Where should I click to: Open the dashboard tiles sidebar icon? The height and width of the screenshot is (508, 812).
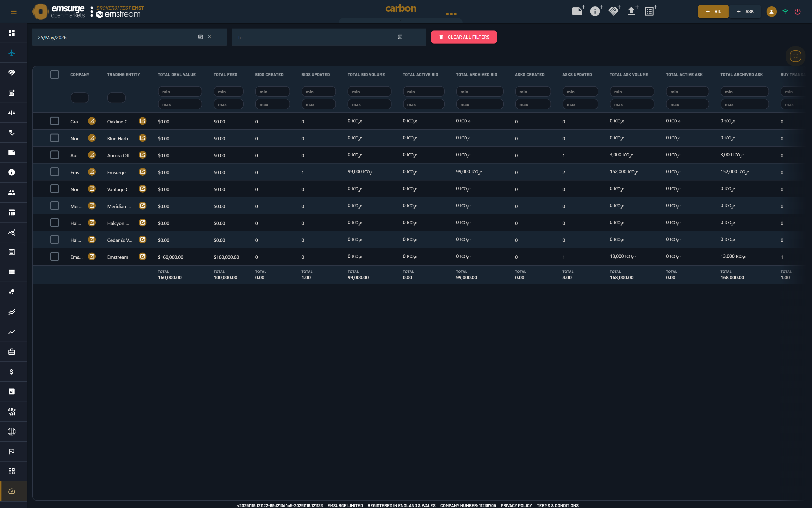click(x=12, y=33)
